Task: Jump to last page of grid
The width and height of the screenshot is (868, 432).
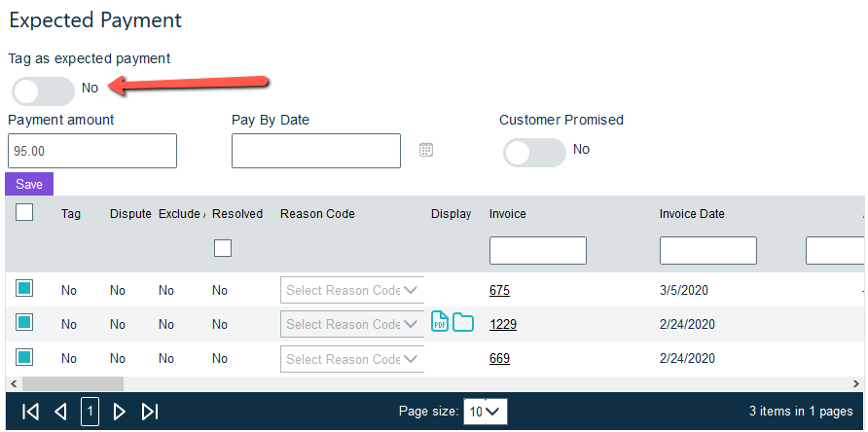Action: point(150,412)
